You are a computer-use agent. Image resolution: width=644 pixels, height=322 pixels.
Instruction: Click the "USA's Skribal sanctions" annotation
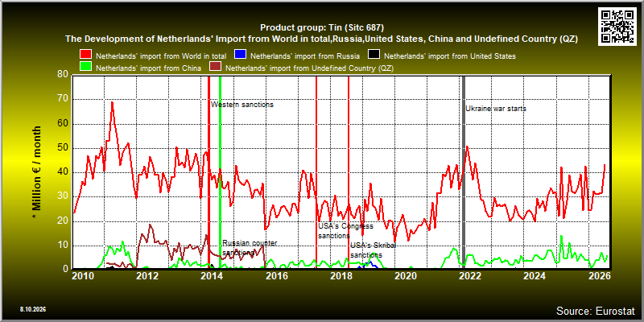373,250
